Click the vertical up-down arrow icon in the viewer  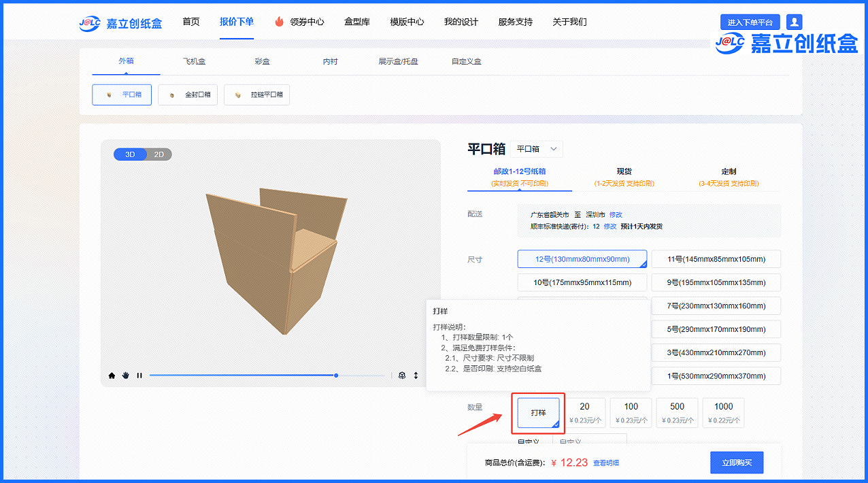[x=416, y=376]
